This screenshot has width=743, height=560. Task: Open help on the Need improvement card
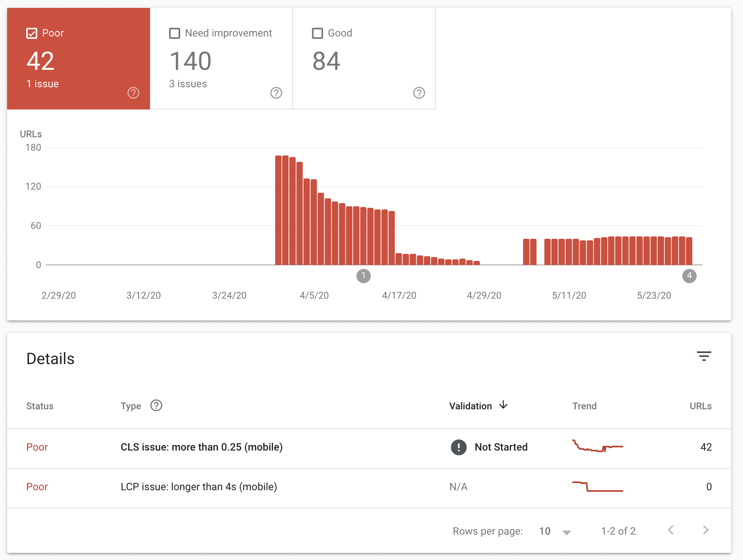point(276,93)
